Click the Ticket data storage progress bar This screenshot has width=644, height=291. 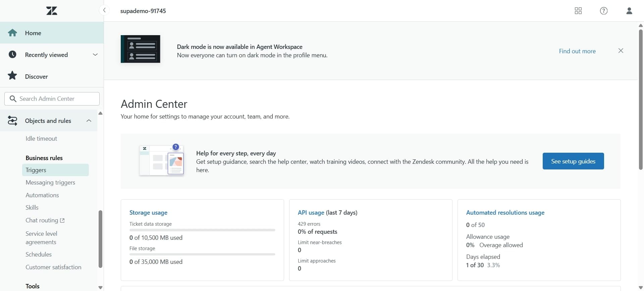(x=202, y=230)
